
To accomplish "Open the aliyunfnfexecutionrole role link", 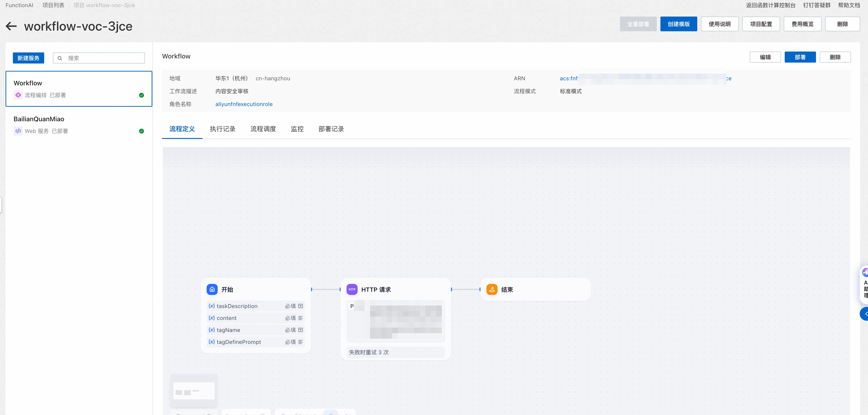I will point(244,104).
